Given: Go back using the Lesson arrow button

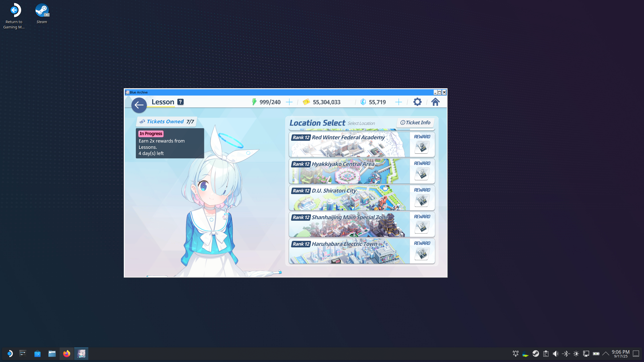Looking at the screenshot, I should (x=139, y=105).
